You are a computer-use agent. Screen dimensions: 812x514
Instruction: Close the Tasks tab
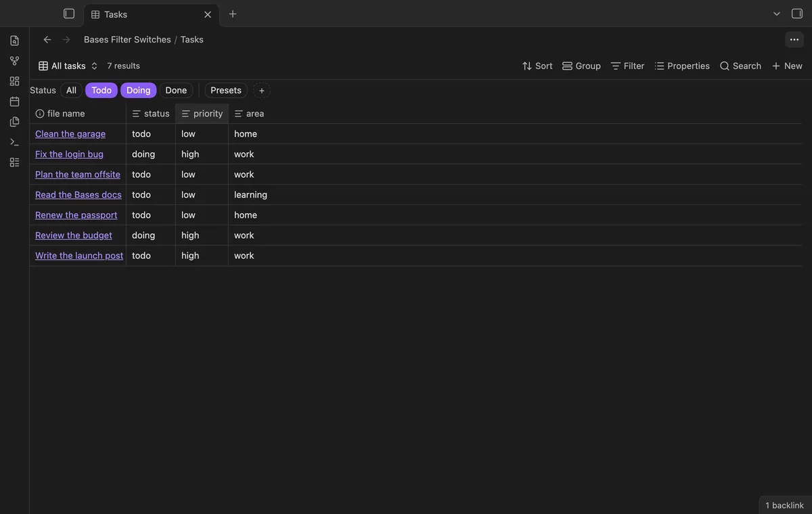click(x=208, y=14)
